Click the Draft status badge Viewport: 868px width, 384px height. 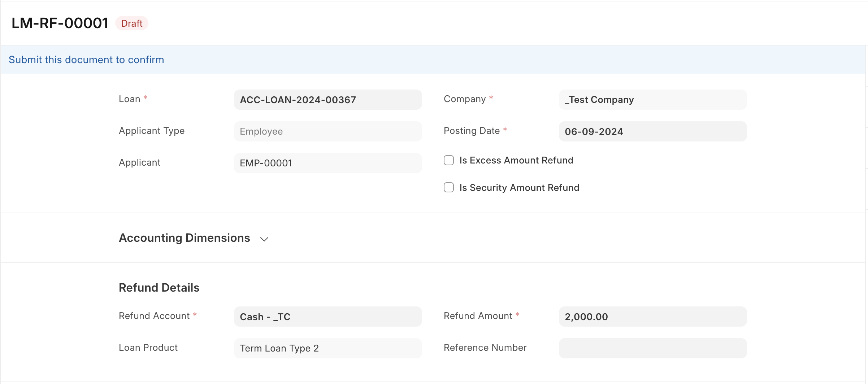(132, 23)
